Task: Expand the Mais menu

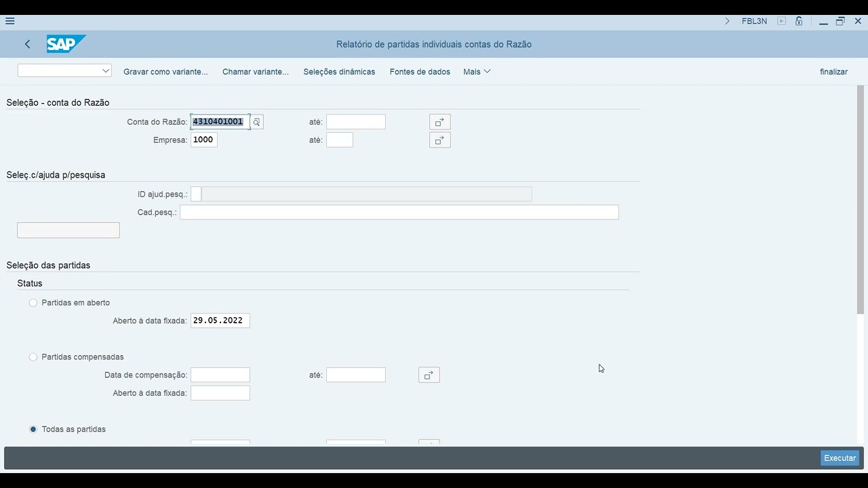Action: (x=477, y=71)
